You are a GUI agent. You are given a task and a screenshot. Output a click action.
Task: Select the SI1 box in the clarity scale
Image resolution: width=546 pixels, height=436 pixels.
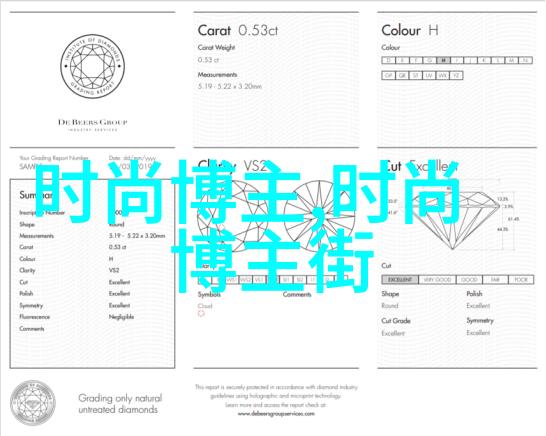pos(286,280)
